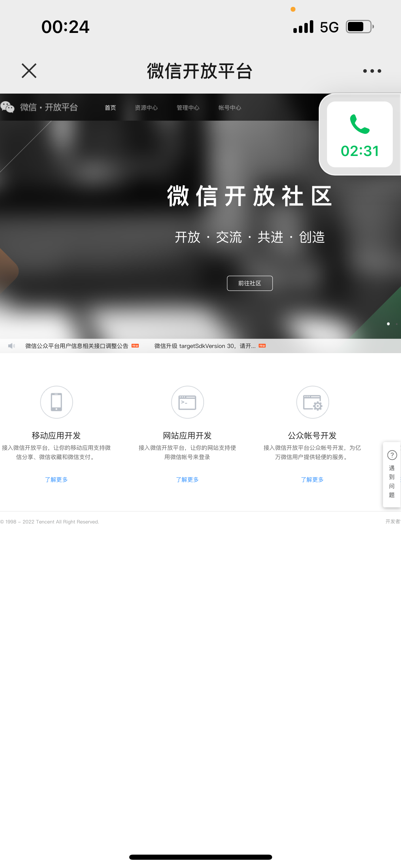The height and width of the screenshot is (868, 401).
Task: Open the 管理中心 navigation tab
Action: pos(188,108)
